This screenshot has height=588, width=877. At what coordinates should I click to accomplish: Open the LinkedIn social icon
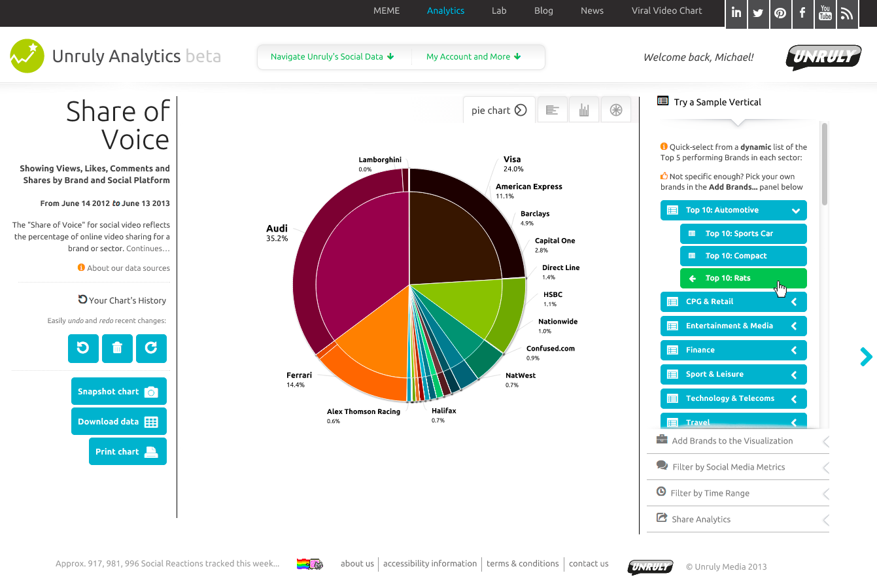point(736,13)
